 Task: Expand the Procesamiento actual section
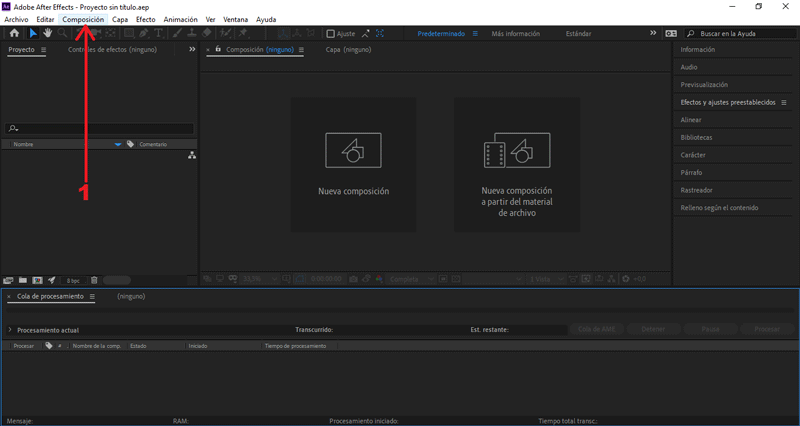click(10, 330)
